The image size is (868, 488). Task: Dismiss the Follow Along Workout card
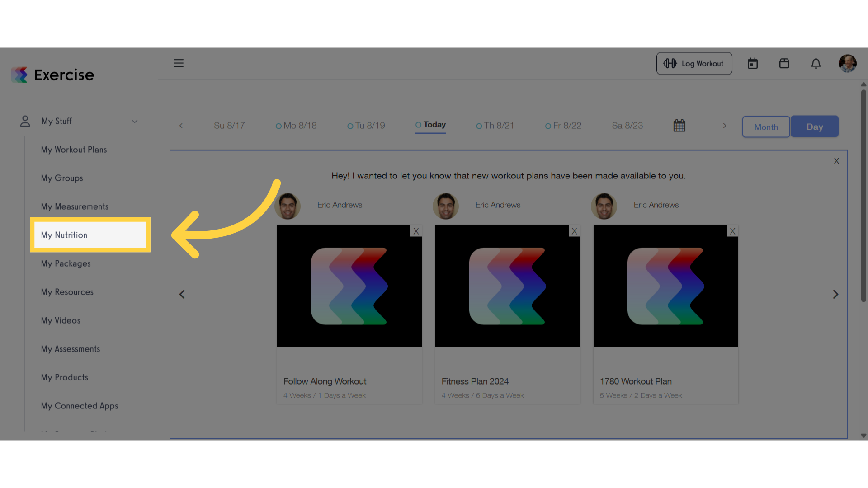416,231
